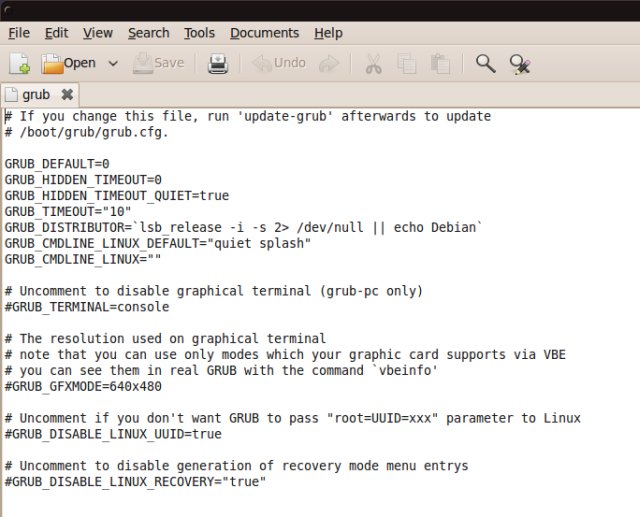The height and width of the screenshot is (517, 640).
Task: Expand the recent files arrow beside Open
Action: click(113, 64)
